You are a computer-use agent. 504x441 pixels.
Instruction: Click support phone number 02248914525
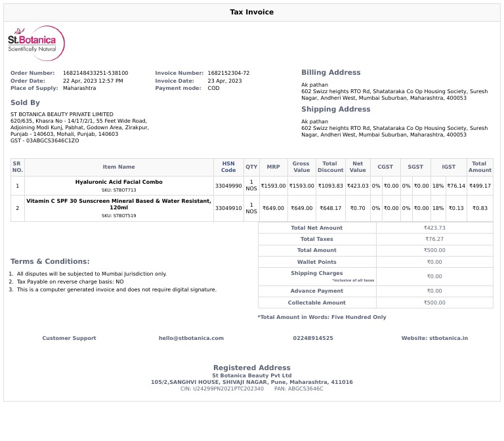pos(313,338)
